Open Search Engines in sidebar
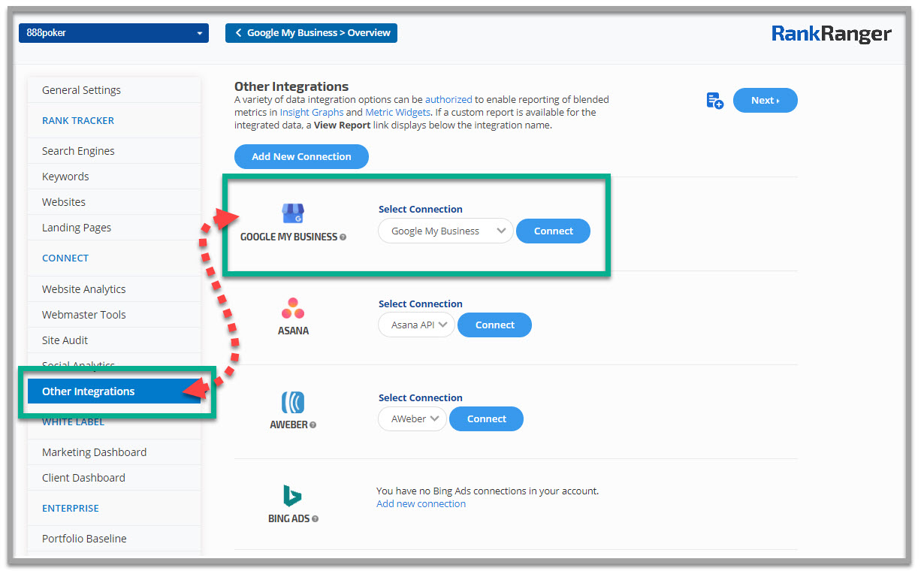Screen dimensions: 924x571 (114, 151)
